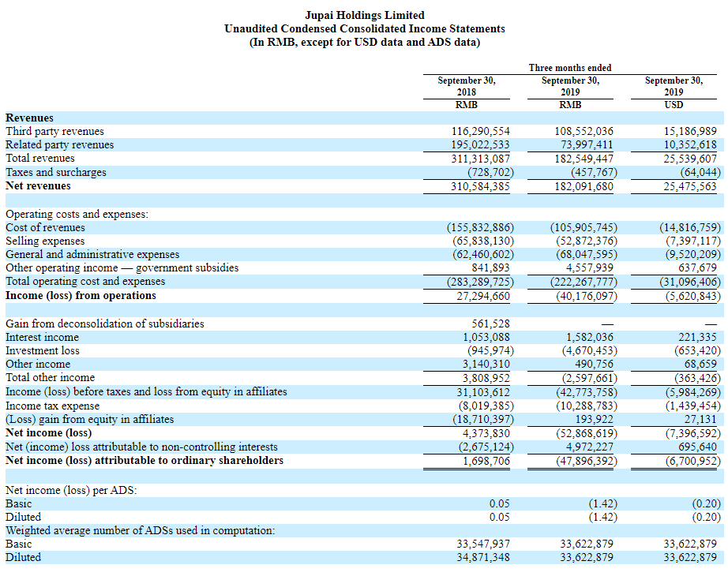Select "(Loss) gain from equity in affiliates"
The image size is (728, 576).
click(89, 420)
